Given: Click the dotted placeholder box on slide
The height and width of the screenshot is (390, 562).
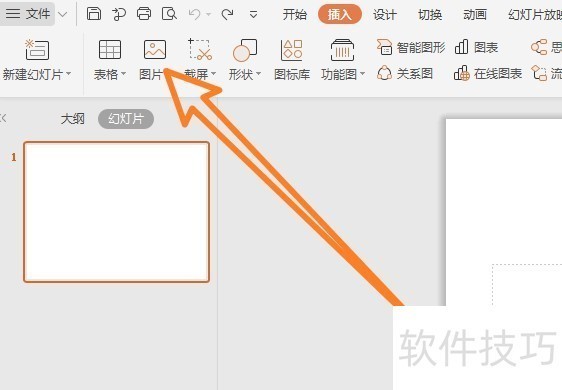Looking at the screenshot, I should point(527,285).
